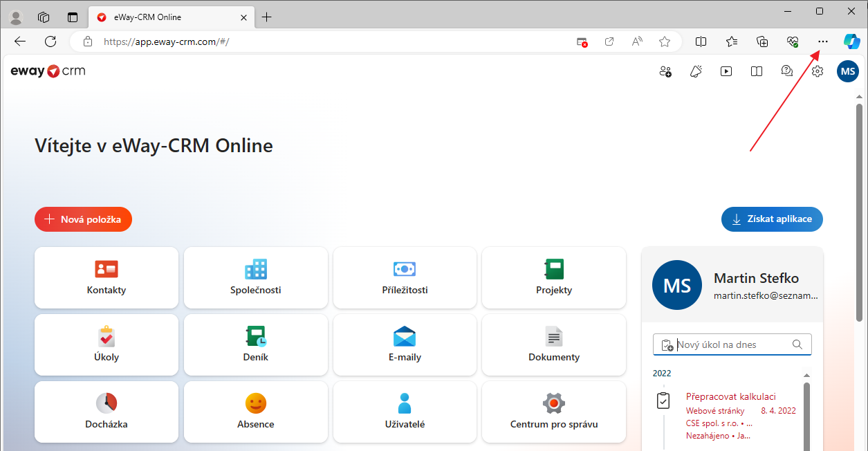Open the Deník module tile
This screenshot has height=451, width=868.
[x=256, y=345]
